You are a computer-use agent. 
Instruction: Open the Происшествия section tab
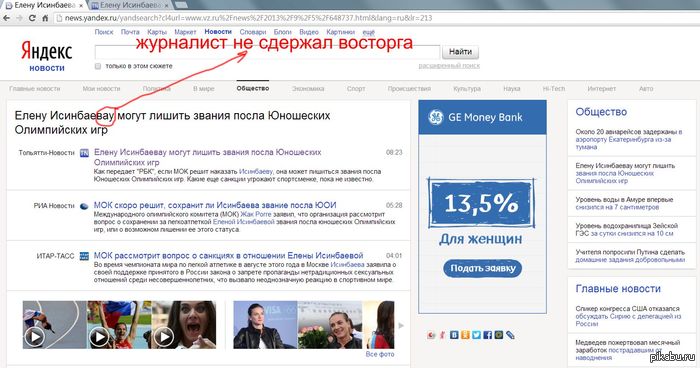tap(409, 89)
